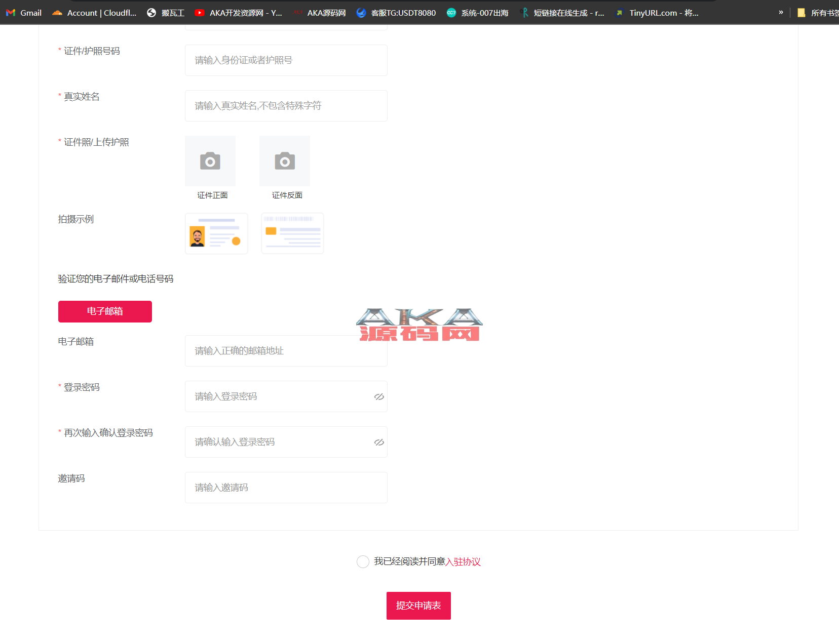The width and height of the screenshot is (839, 644).
Task: Open the 入驻协议 agreement link
Action: 463,561
